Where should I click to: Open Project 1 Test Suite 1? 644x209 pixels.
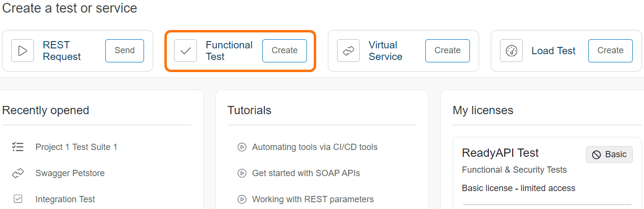point(76,147)
